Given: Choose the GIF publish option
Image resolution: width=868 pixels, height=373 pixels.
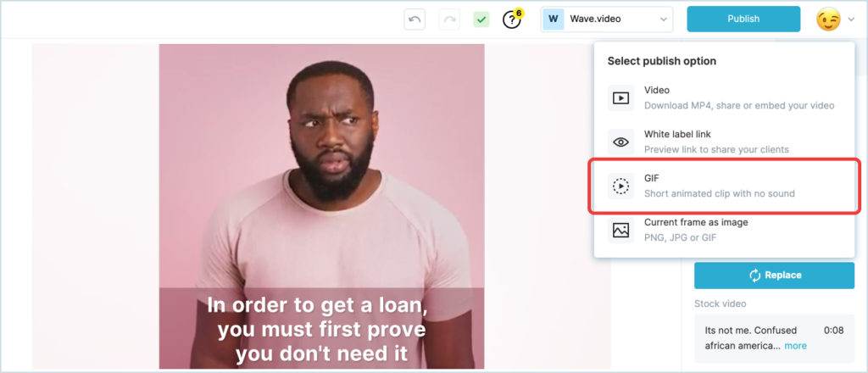Looking at the screenshot, I should coord(725,186).
